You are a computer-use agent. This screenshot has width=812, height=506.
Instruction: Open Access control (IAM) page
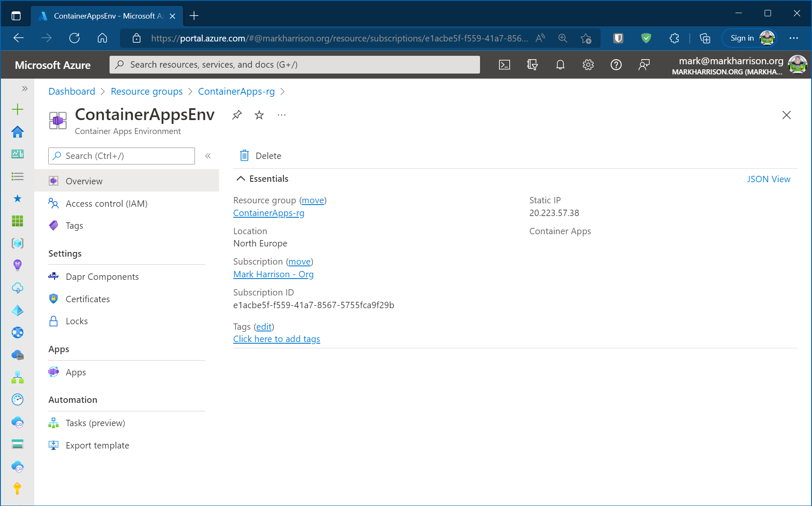pyautogui.click(x=106, y=203)
